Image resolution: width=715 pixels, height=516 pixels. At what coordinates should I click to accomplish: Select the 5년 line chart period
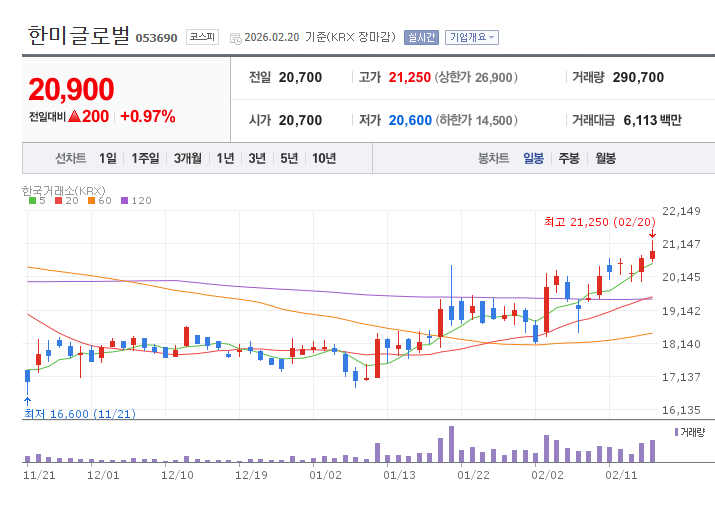(289, 158)
